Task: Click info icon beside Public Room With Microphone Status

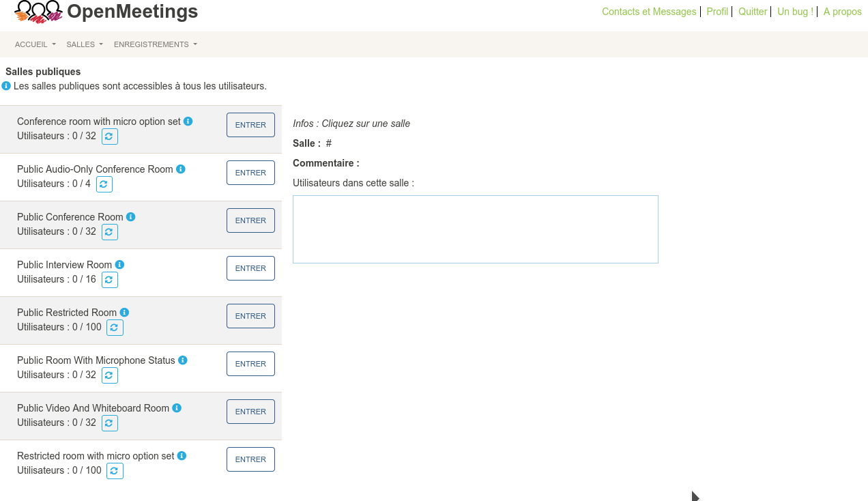Action: (183, 360)
